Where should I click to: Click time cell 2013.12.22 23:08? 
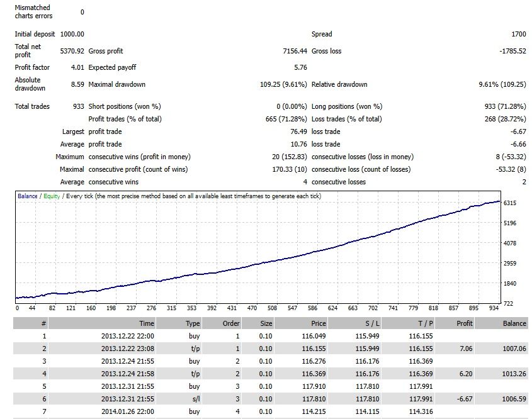pyautogui.click(x=128, y=349)
